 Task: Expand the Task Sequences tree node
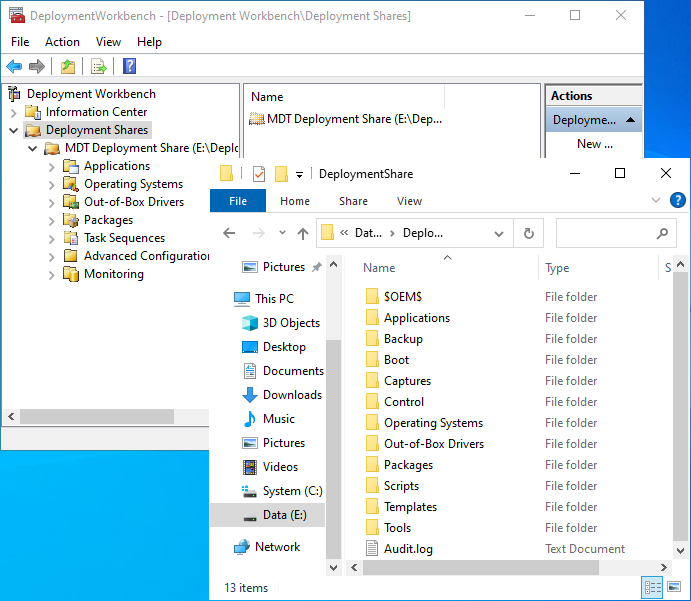[x=52, y=239]
